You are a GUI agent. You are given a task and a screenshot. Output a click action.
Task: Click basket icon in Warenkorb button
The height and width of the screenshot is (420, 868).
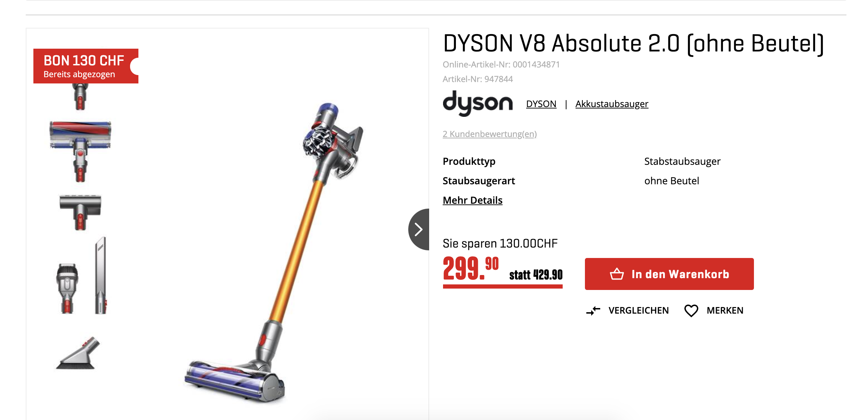pos(617,274)
